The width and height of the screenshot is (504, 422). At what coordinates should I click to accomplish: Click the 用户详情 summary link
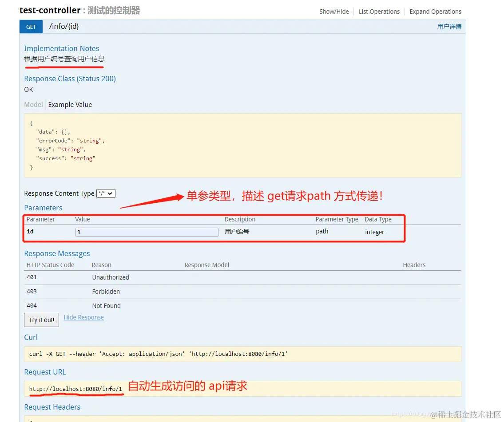[x=449, y=27]
